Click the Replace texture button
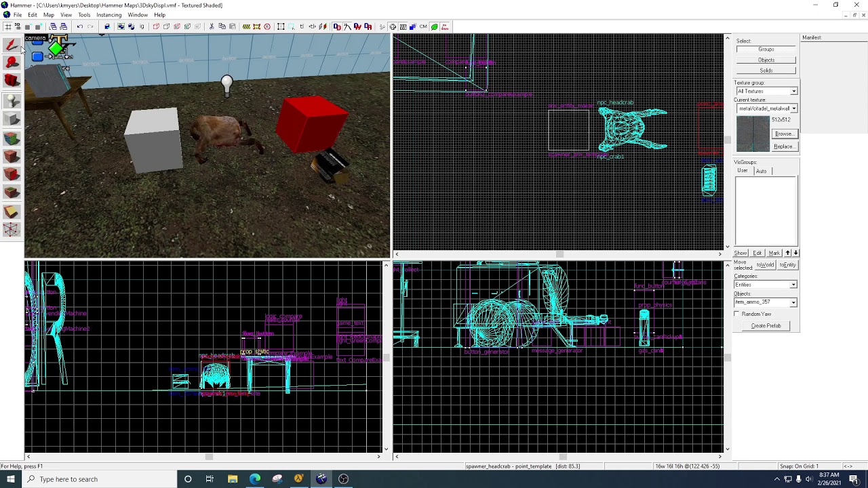Screen dimensions: 868x488 click(785, 146)
